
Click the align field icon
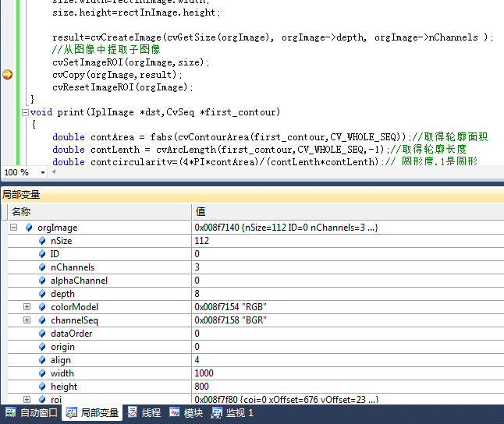[42, 360]
